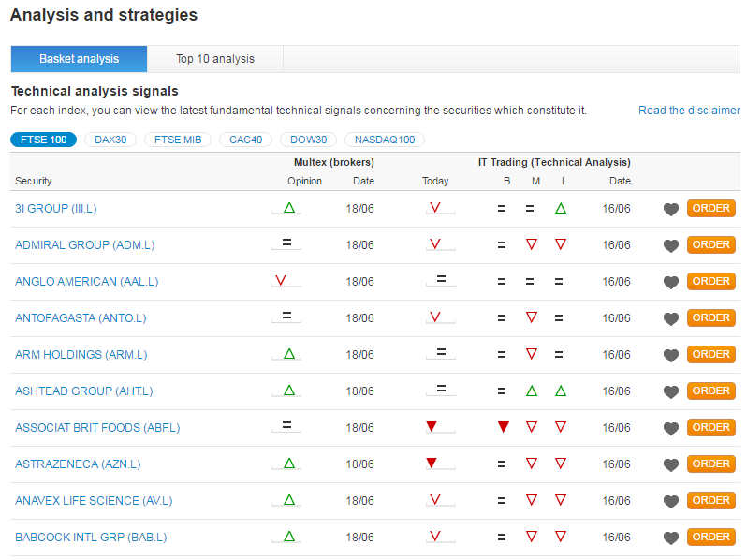Click ORDER button for 3I GROUP
Viewport: 747px width, 560px height.
[711, 208]
